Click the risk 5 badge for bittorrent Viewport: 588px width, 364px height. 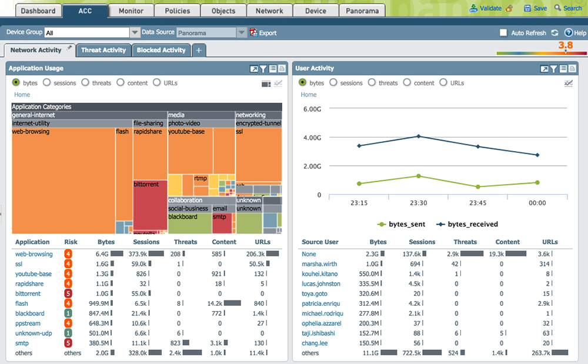click(x=68, y=293)
